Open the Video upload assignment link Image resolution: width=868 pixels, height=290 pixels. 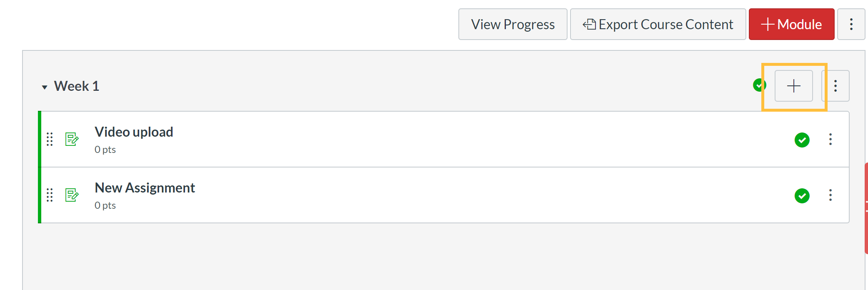click(x=134, y=132)
